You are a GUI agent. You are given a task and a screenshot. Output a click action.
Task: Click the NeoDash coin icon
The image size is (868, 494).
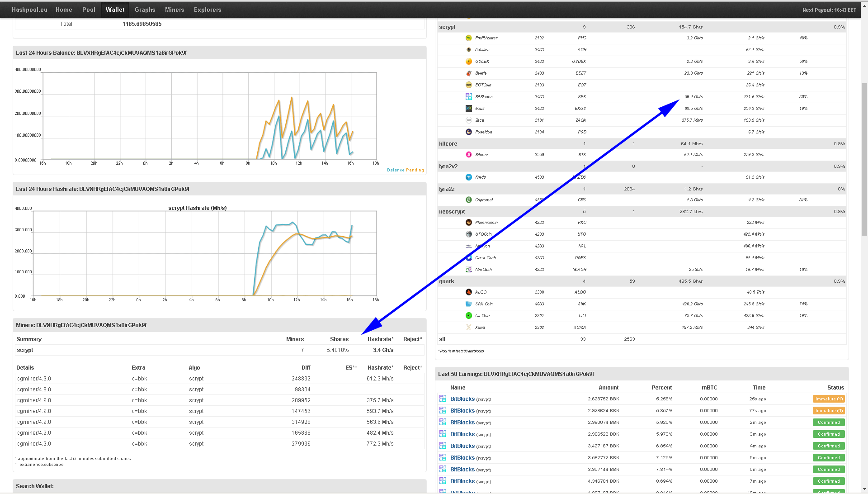469,270
